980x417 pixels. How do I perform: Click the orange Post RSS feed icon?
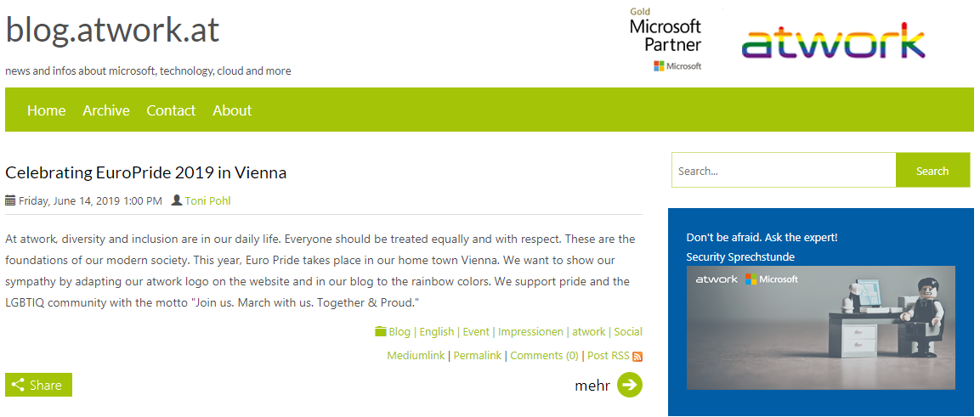click(637, 357)
